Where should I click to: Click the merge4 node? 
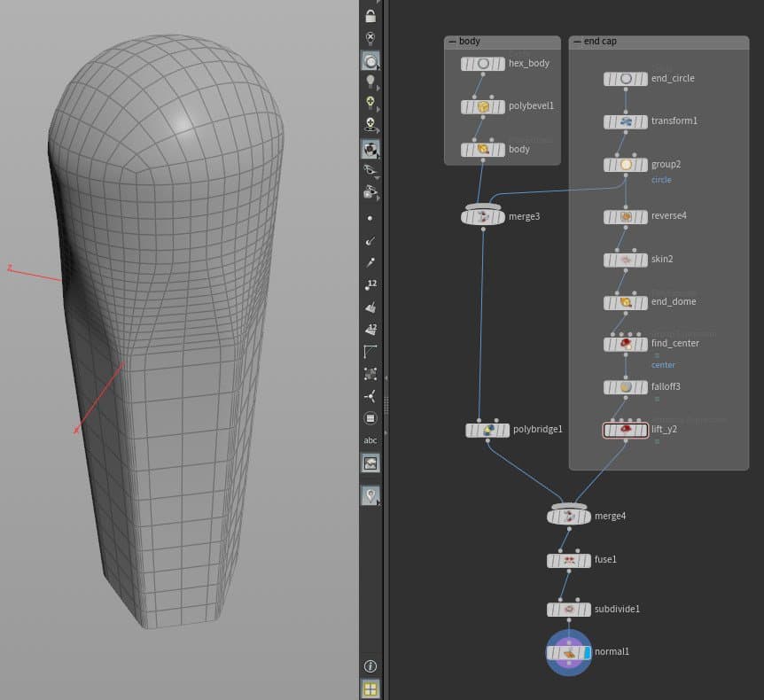[569, 516]
